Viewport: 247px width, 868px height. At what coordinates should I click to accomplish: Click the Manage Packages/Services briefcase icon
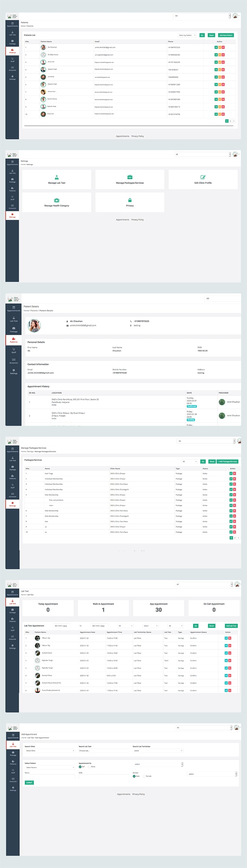pyautogui.click(x=130, y=177)
